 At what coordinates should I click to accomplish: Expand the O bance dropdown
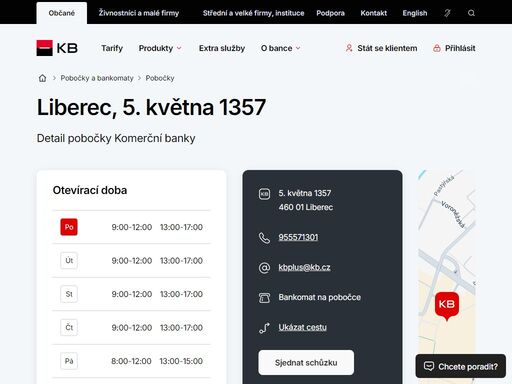click(280, 48)
